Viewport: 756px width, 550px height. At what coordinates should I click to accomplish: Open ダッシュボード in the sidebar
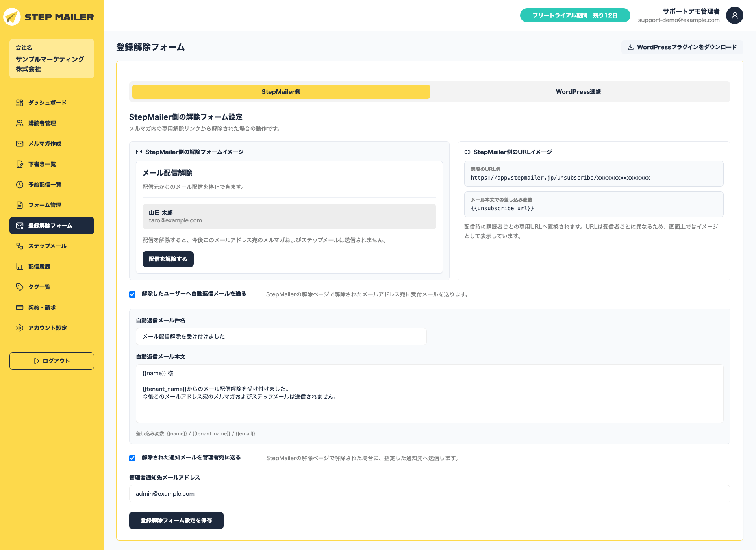click(x=52, y=103)
